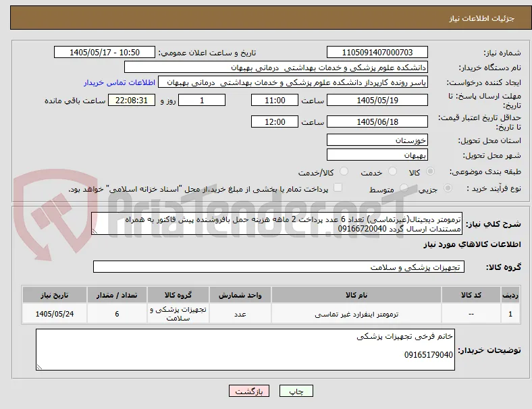Click the header title جزئیات اطلاعات نیاز
The height and width of the screenshot is (409, 532).
tap(482, 18)
